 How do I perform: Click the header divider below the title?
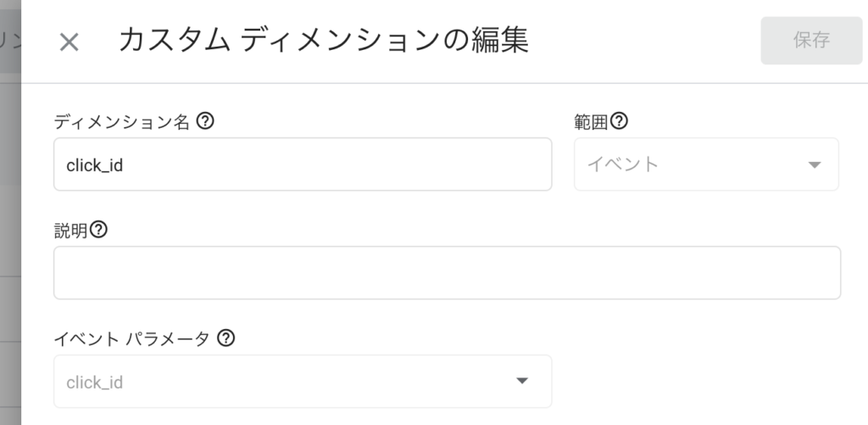pos(444,83)
